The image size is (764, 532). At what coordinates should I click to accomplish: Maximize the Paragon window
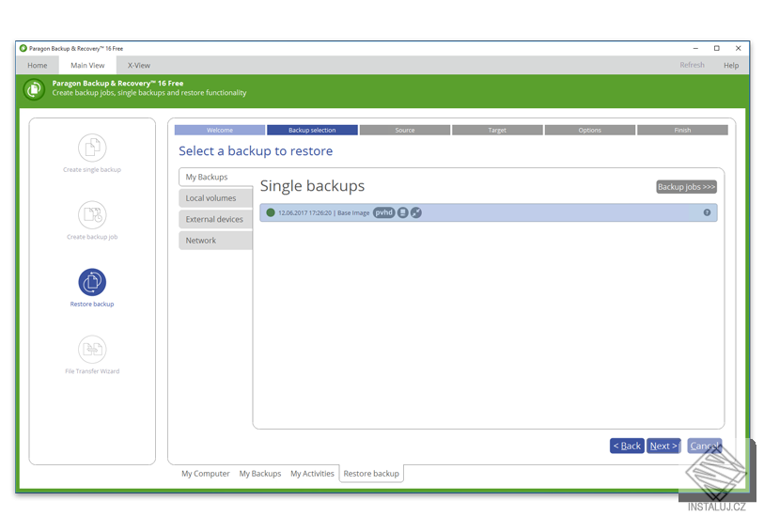[717, 48]
